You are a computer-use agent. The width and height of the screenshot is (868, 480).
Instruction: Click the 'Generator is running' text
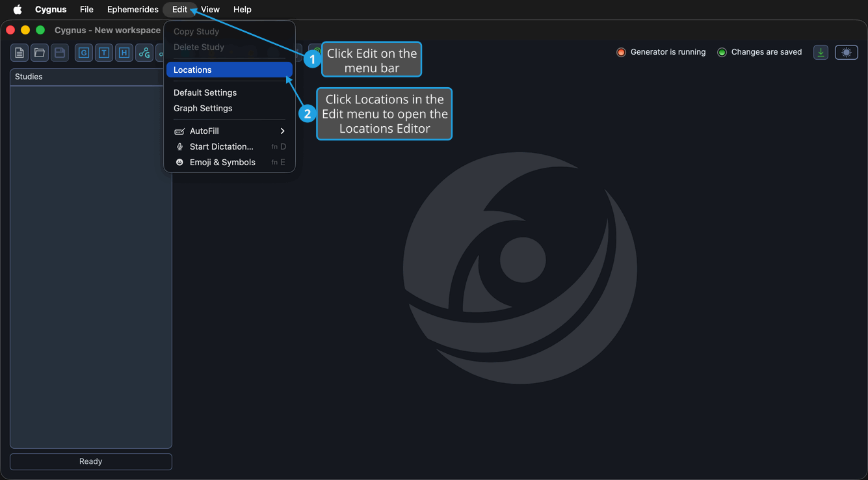[668, 52]
